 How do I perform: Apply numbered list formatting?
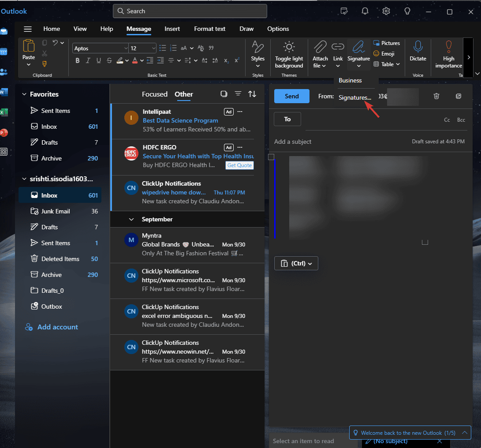pyautogui.click(x=173, y=48)
